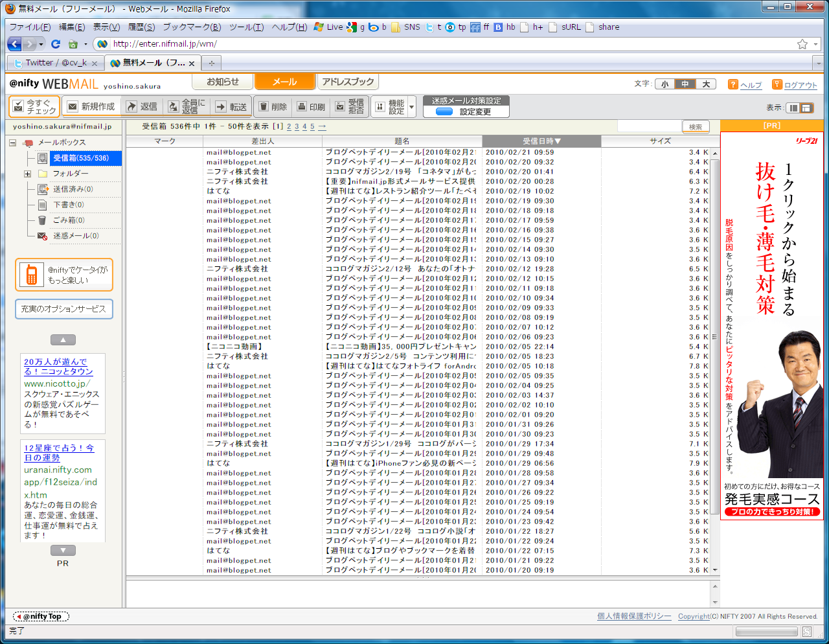Set text size to 小
829x644 pixels.
coord(664,84)
